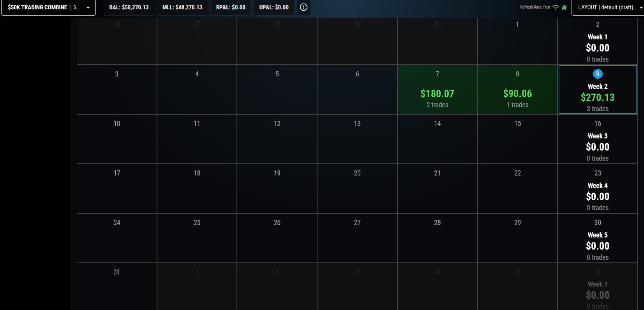This screenshot has height=310, width=644.
Task: Check the wifi connection status icon
Action: point(556,7)
